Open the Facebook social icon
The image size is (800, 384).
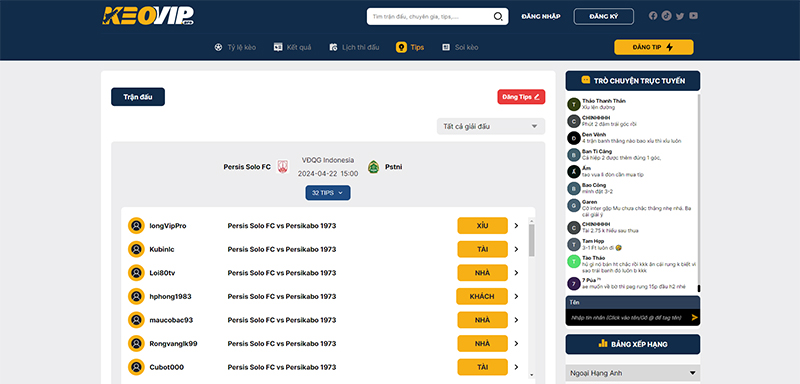coord(653,16)
